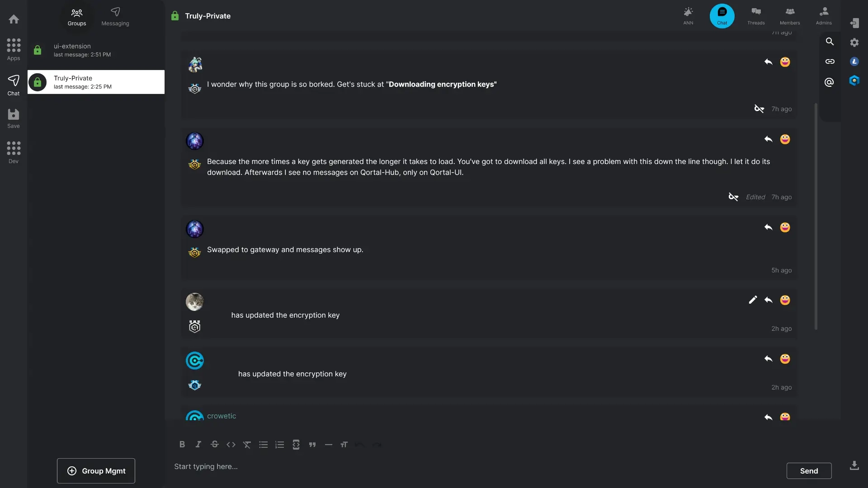Click the search icon in top-right
Image resolution: width=868 pixels, height=488 pixels.
click(829, 42)
